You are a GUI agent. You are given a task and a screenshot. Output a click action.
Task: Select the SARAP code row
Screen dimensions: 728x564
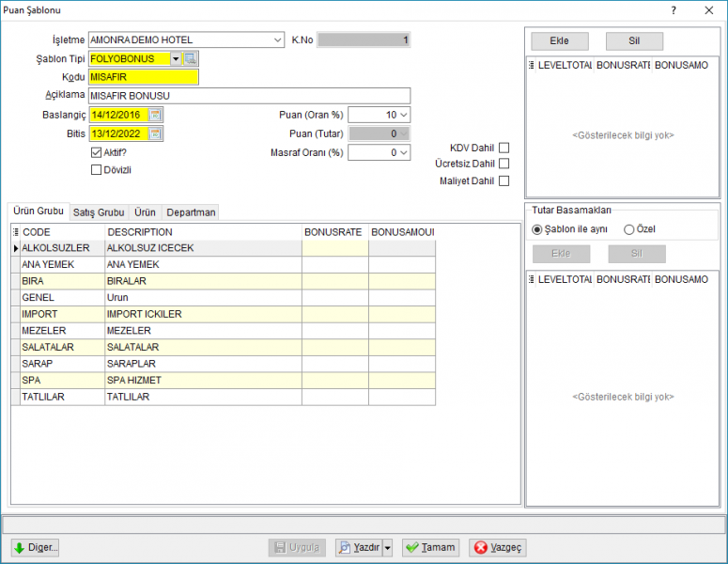(63, 364)
